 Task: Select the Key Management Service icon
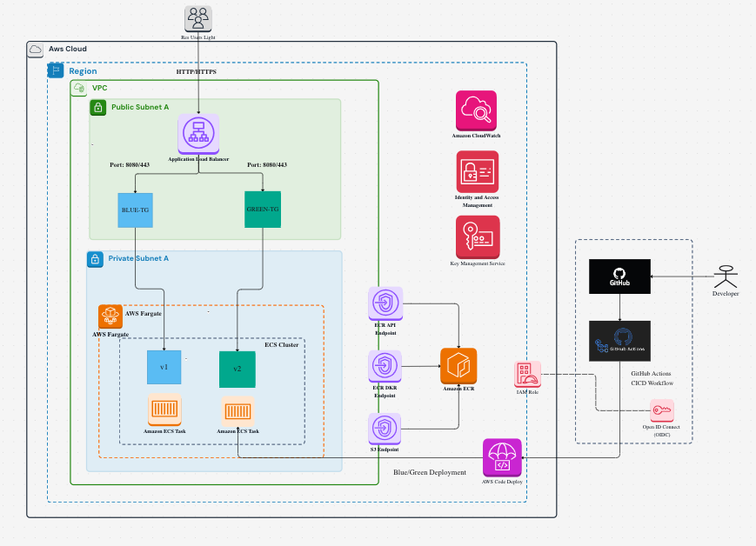pos(478,237)
